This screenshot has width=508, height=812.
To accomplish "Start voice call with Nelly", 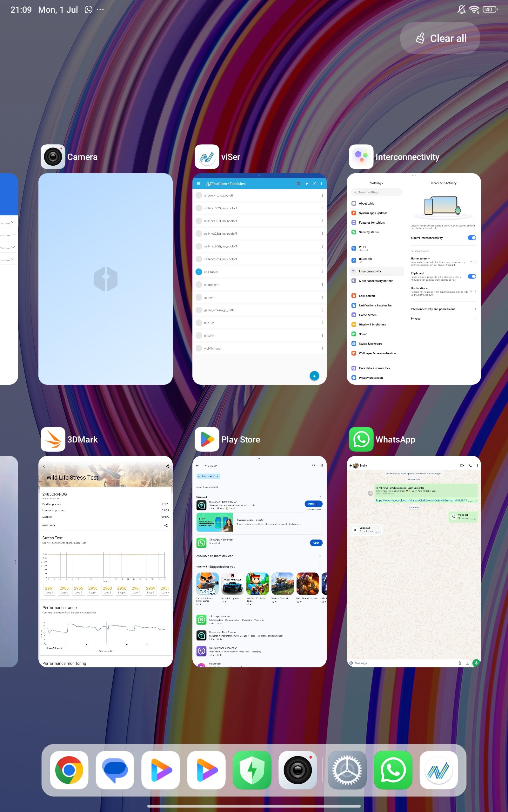I will pos(470,465).
